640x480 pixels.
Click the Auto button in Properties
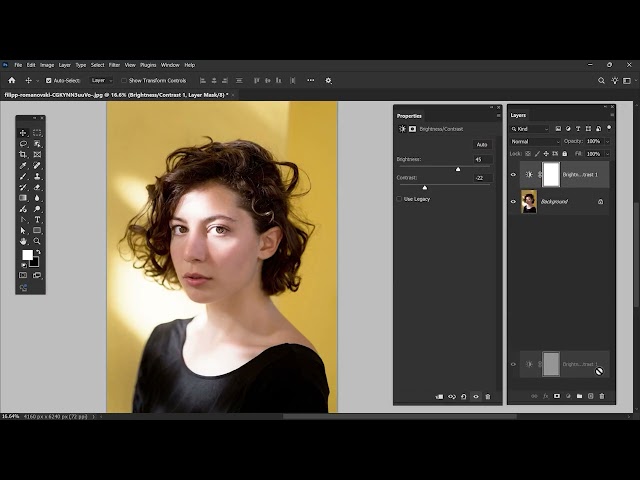coord(482,144)
